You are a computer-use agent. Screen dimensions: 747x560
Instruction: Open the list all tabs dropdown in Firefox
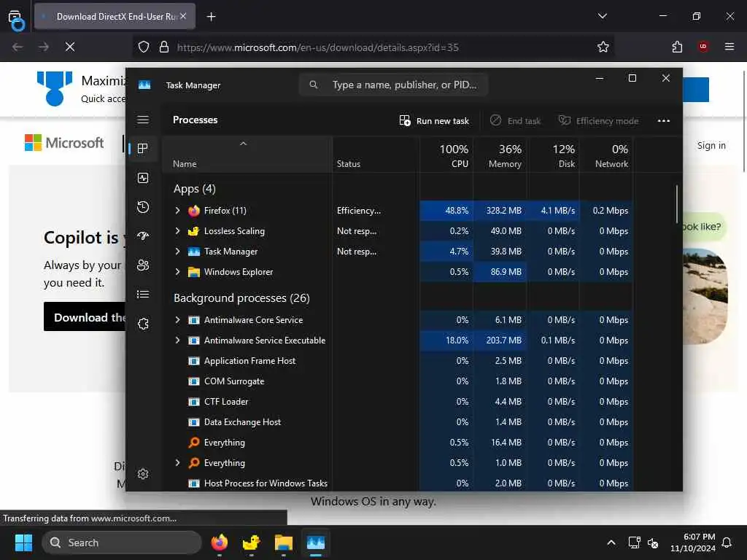pyautogui.click(x=602, y=16)
